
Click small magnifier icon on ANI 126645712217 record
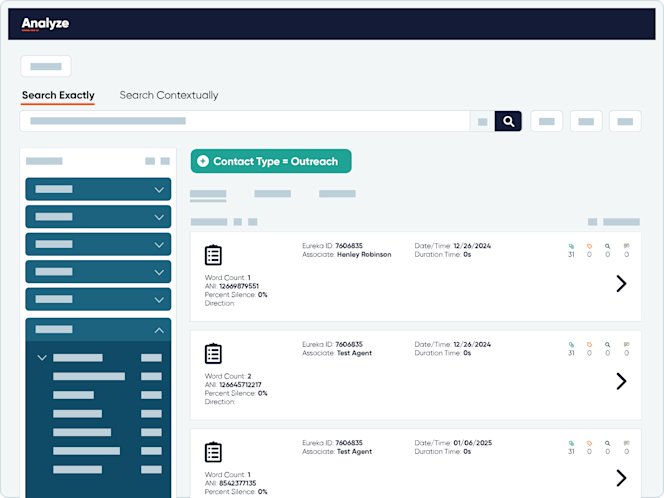pos(608,345)
